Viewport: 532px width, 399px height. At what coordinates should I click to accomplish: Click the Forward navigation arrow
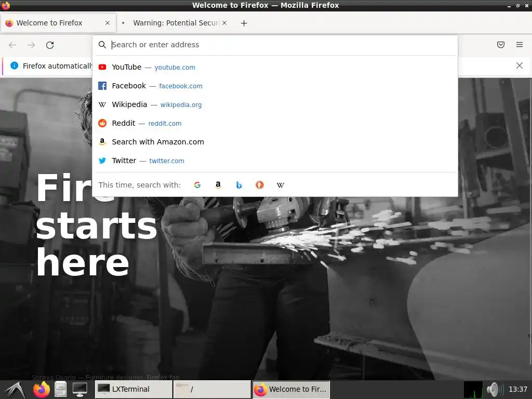click(31, 45)
